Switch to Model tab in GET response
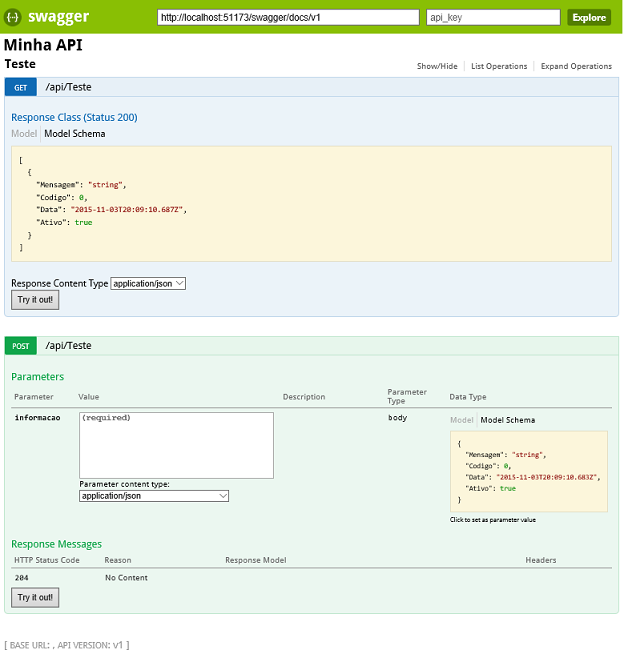Viewport: 624px width, 654px height. pyautogui.click(x=24, y=133)
